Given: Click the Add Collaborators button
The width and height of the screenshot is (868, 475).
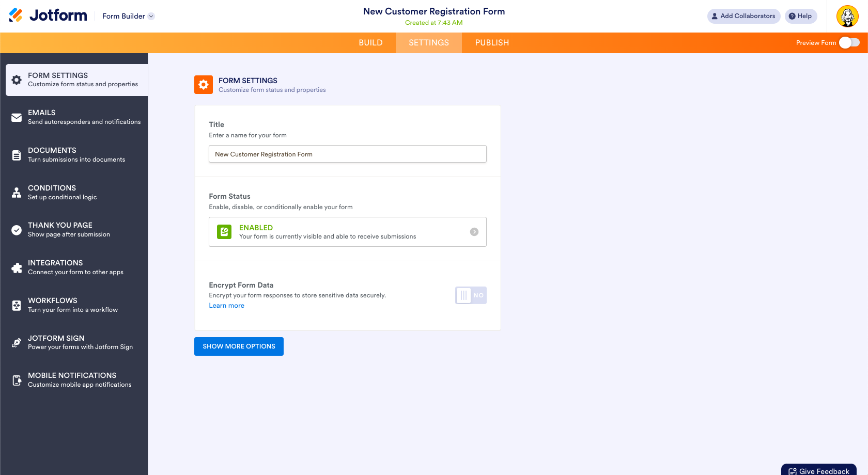Looking at the screenshot, I should [x=743, y=16].
